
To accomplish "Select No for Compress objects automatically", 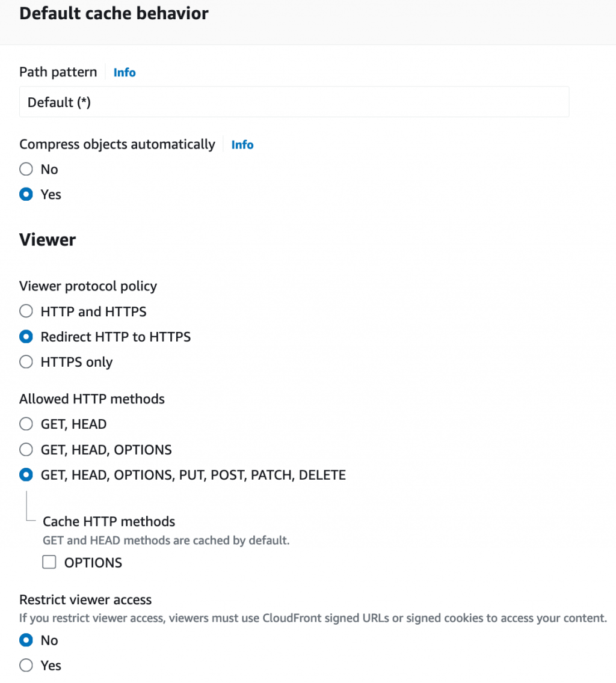I will [x=26, y=170].
